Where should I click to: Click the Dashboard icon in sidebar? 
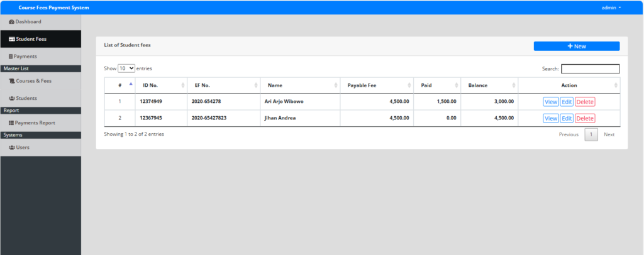tap(11, 22)
